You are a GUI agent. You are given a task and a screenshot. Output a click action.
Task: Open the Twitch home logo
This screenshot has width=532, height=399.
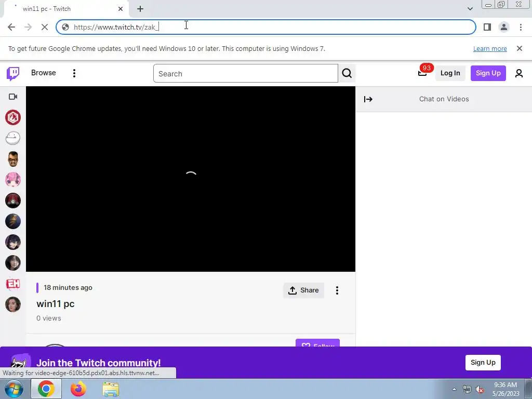pyautogui.click(x=13, y=73)
